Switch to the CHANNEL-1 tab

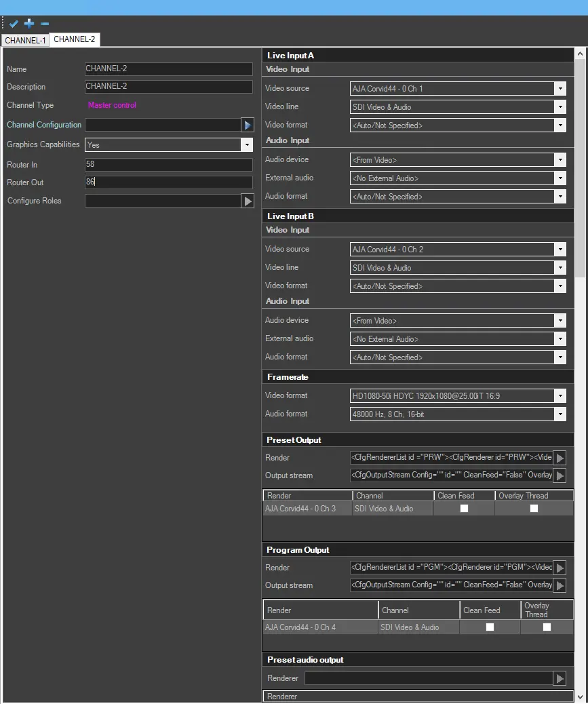(x=26, y=41)
